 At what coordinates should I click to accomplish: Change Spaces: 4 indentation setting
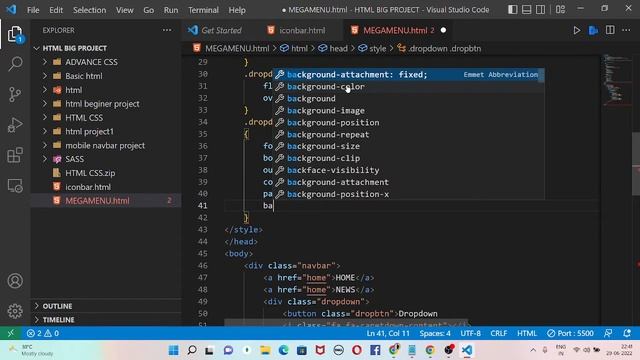click(x=435, y=333)
